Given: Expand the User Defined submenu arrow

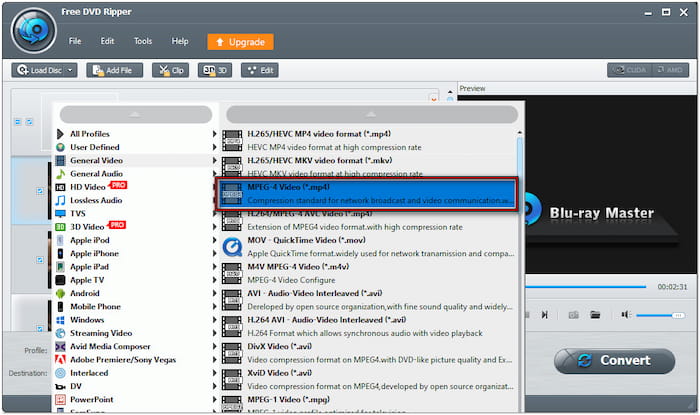Looking at the screenshot, I should [214, 147].
